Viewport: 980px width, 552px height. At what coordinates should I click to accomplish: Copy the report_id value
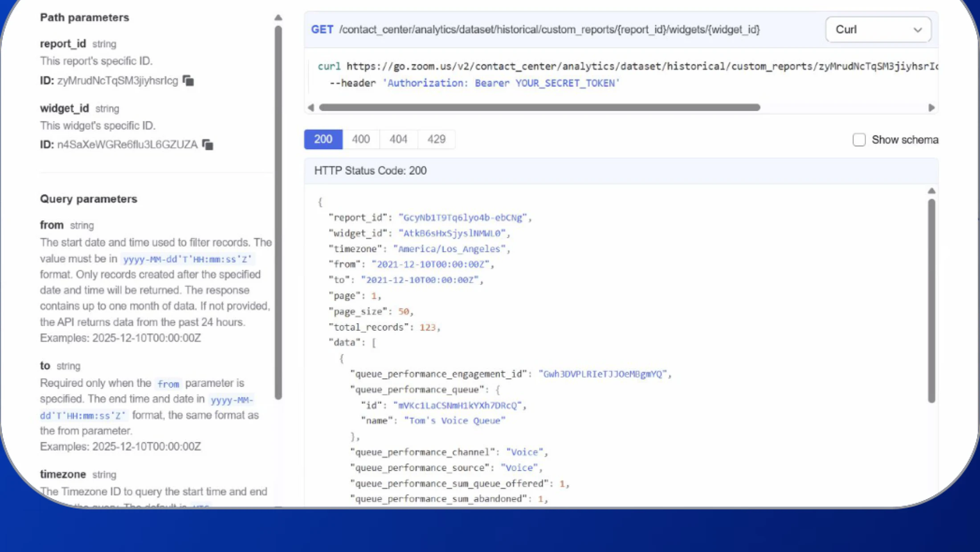[188, 81]
